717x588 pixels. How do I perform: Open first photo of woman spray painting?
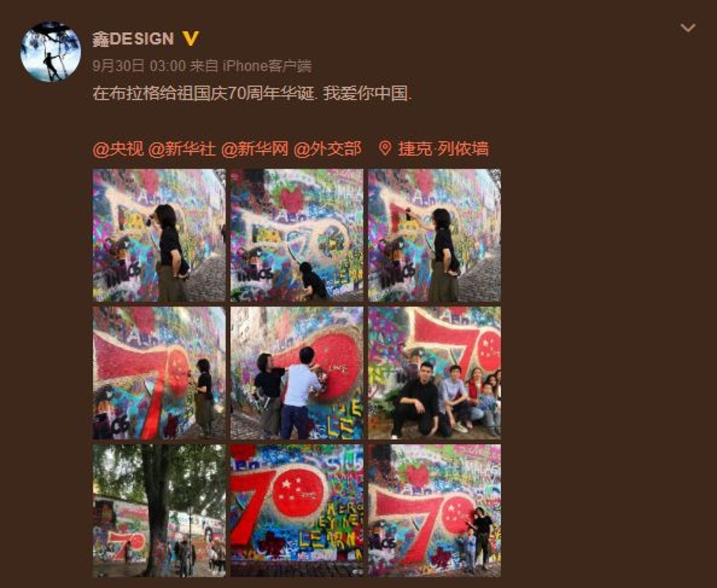pos(159,235)
